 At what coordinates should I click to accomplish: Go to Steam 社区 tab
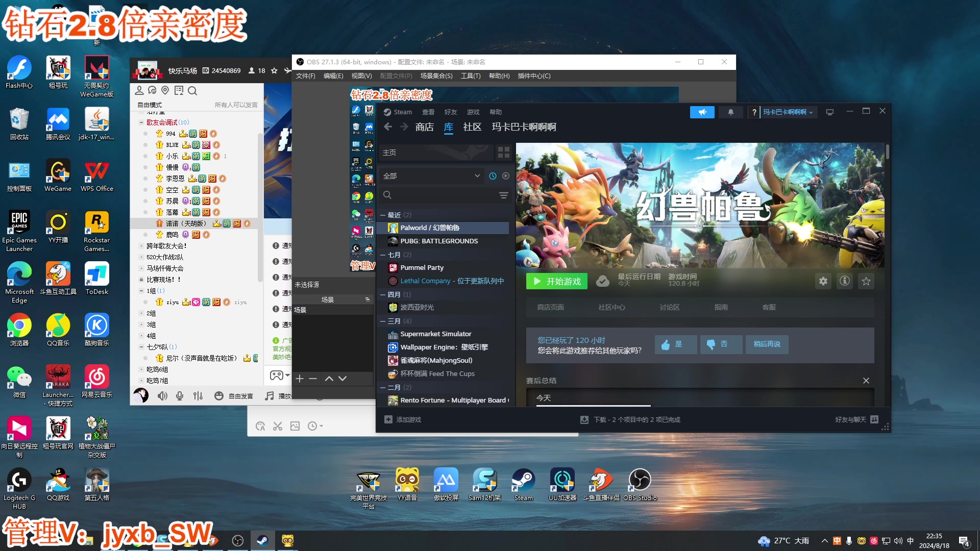pos(472,127)
